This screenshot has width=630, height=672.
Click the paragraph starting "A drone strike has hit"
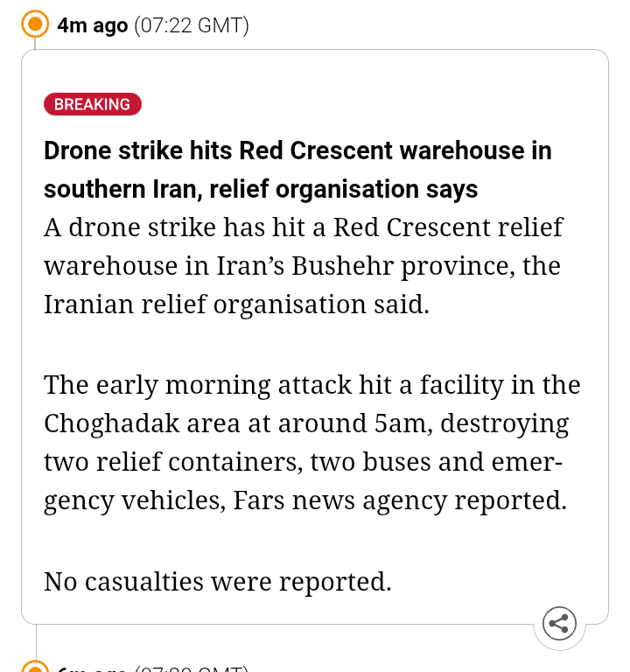click(x=303, y=265)
